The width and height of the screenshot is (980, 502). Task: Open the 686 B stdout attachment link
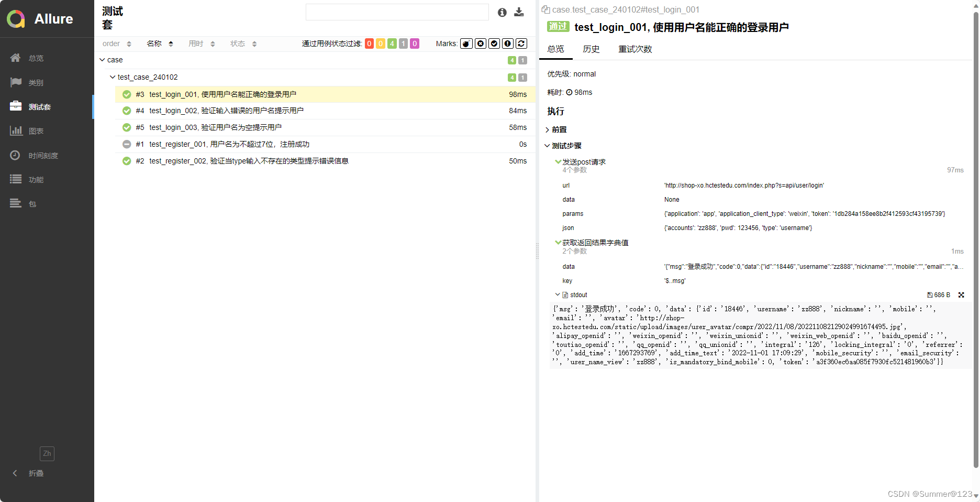[939, 295]
